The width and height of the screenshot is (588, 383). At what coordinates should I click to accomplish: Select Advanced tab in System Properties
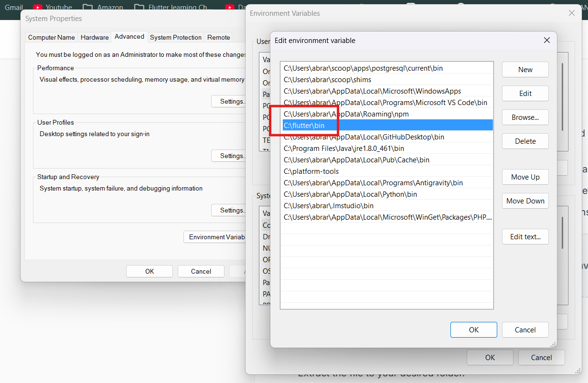(x=129, y=37)
